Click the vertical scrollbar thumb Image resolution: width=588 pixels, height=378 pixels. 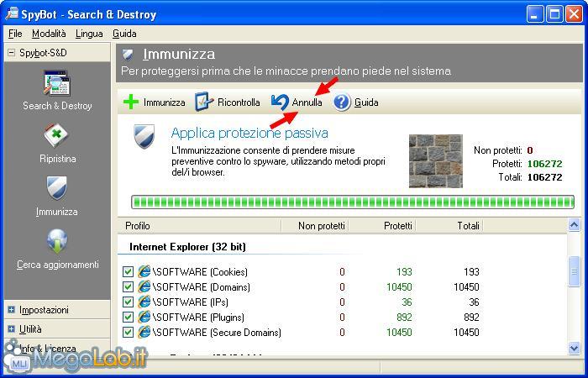pyautogui.click(x=574, y=271)
